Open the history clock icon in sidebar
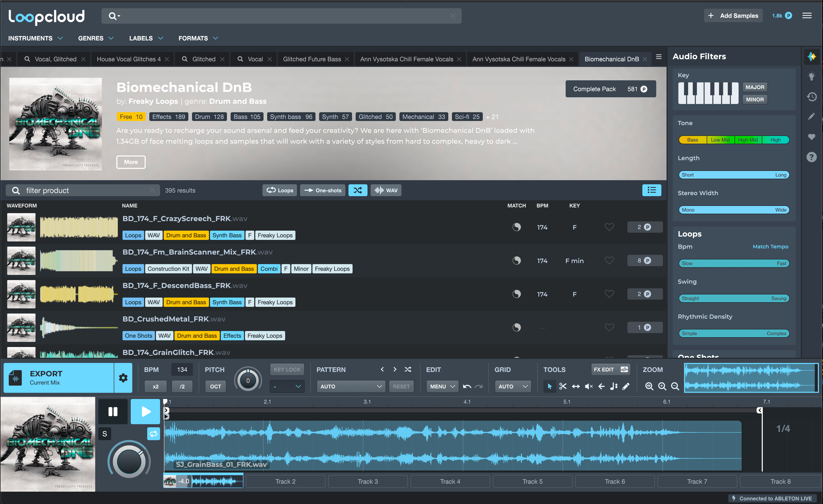The width and height of the screenshot is (823, 504). click(x=812, y=97)
